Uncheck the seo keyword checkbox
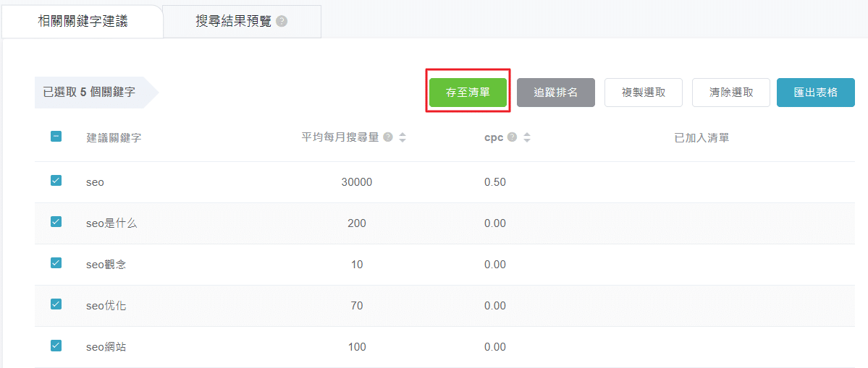Viewport: 868px width, 368px height. [56, 181]
